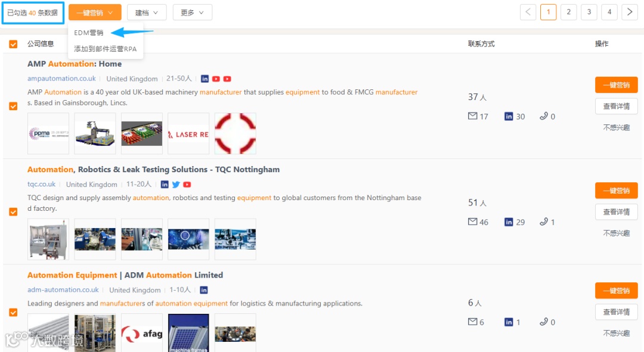Open solar panel thumbnail in ADM row
This screenshot has width=644, height=352.
188,333
